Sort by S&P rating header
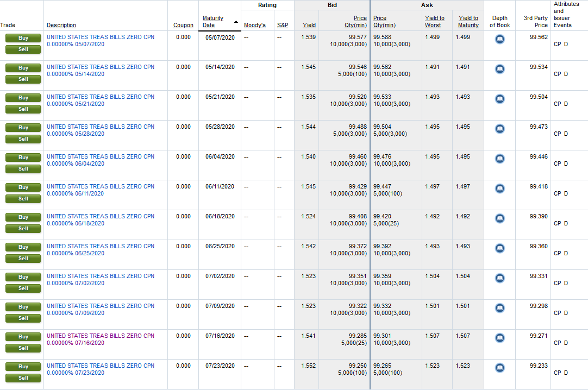 pos(283,25)
